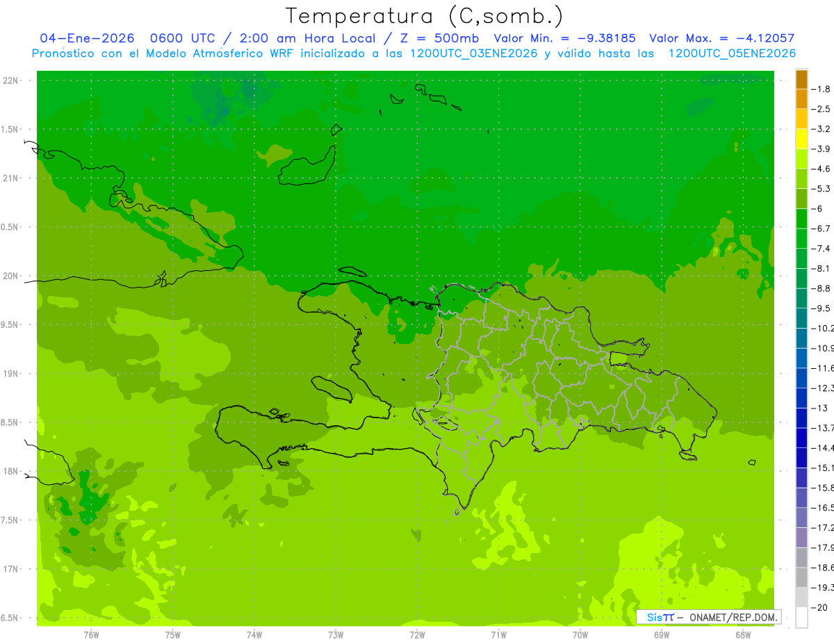
Task: Click the '-3.2' colorbar value
Action: [821, 129]
